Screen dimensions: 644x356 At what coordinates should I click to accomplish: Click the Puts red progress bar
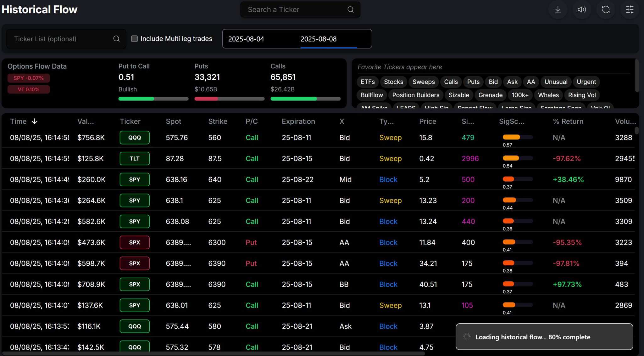pos(206,99)
